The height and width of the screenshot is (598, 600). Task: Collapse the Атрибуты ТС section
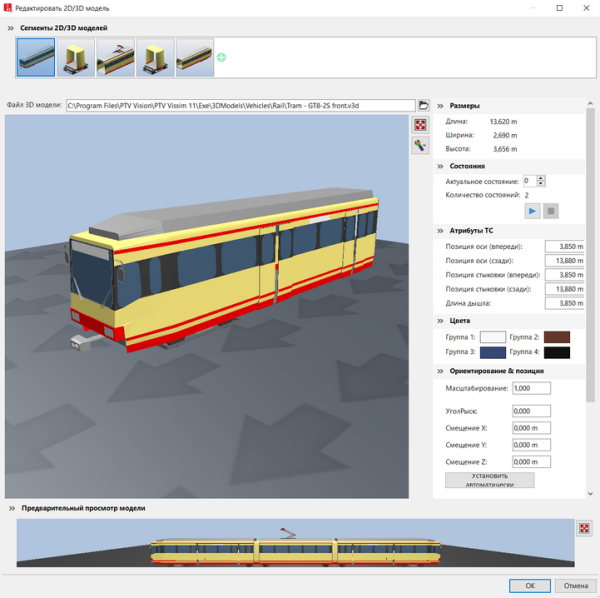tap(440, 230)
